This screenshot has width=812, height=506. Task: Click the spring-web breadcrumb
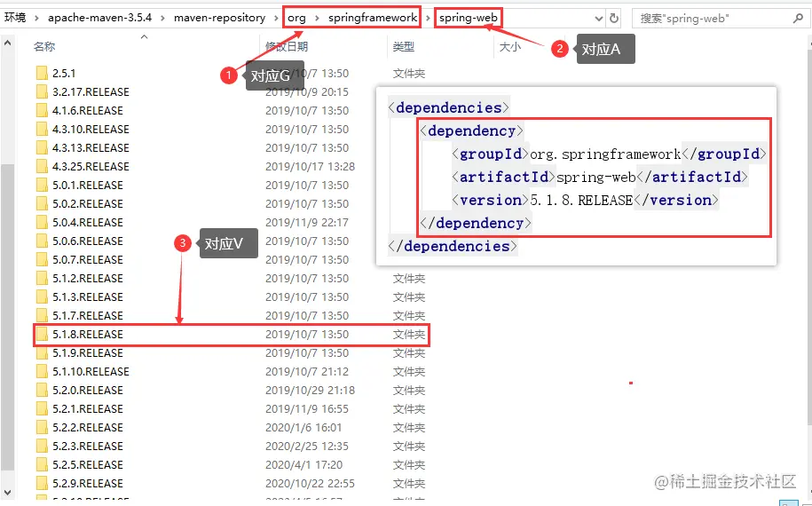(469, 18)
